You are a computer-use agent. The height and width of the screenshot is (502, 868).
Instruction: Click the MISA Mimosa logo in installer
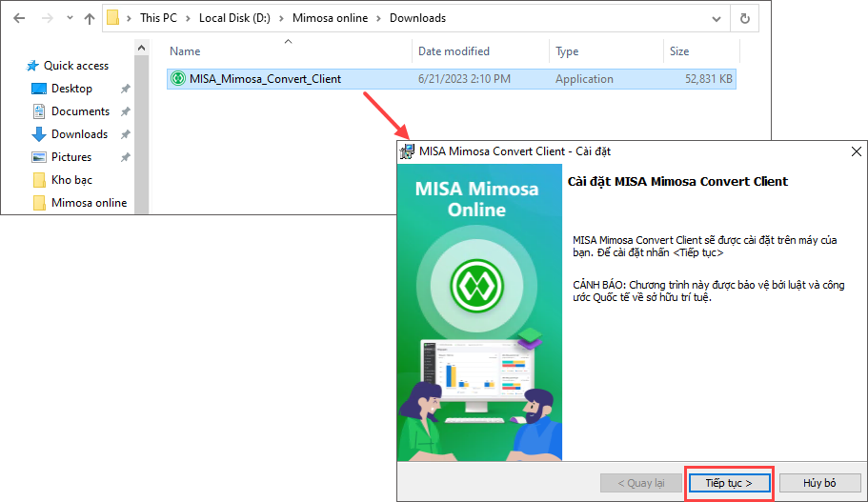tap(476, 286)
